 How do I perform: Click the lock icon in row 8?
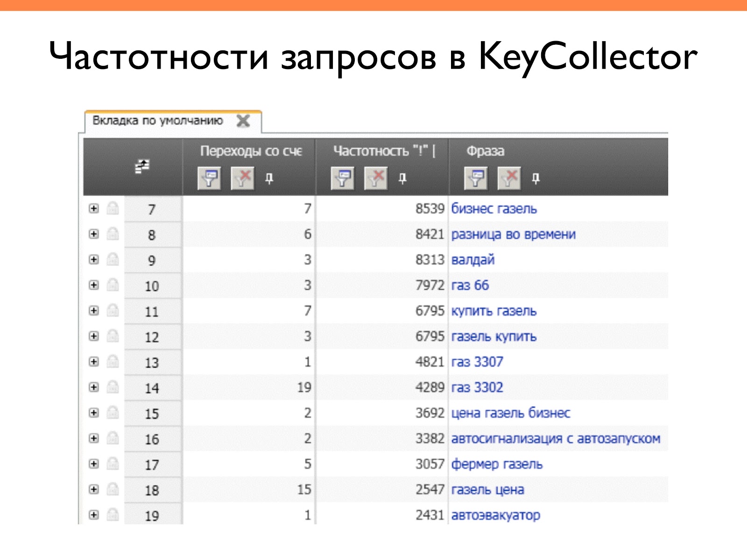point(113,233)
